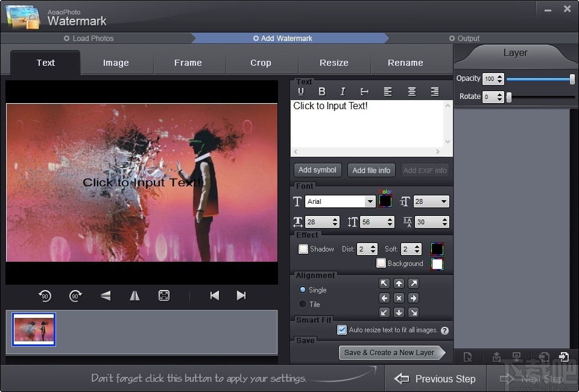Open the font size 28 dropdown

coord(444,201)
